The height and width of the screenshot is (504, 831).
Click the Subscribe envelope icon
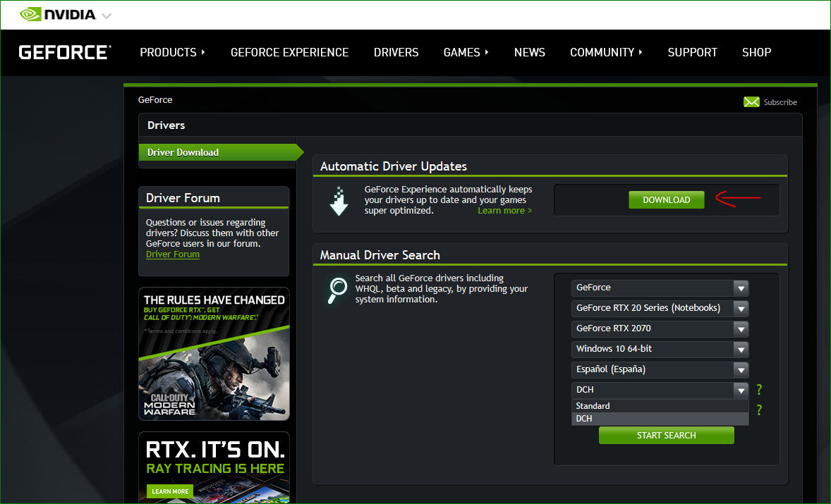[751, 102]
